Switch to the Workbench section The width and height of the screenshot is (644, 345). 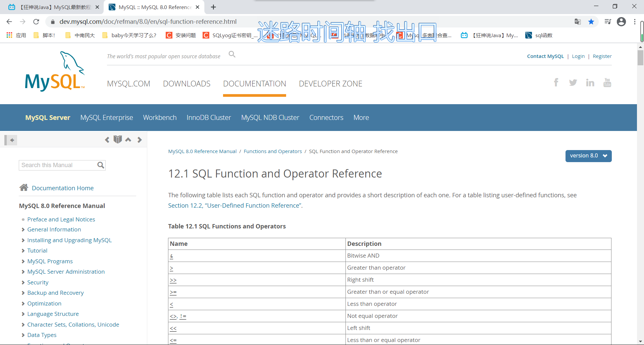[x=160, y=118]
